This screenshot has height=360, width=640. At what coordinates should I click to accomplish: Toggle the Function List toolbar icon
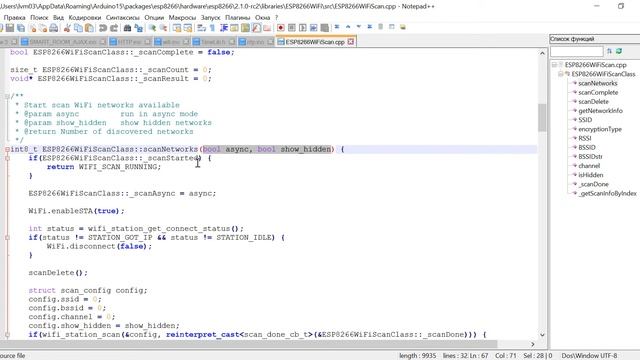click(x=256, y=28)
